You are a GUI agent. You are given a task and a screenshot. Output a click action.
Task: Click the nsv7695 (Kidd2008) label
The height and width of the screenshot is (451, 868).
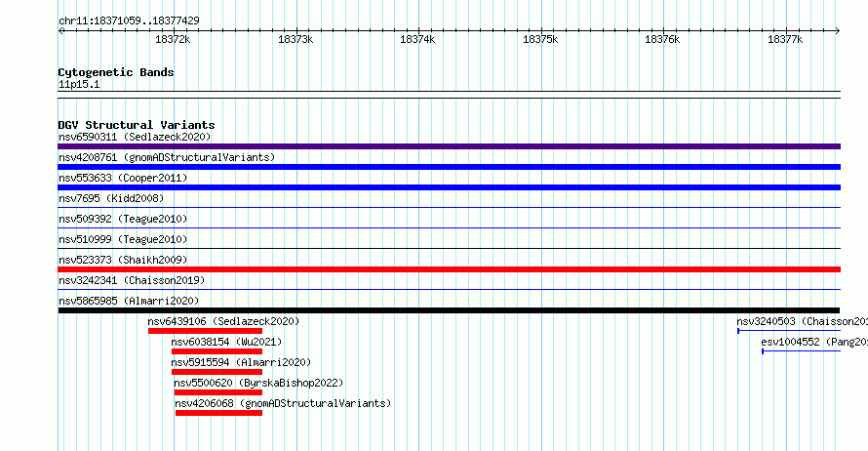[x=111, y=198]
